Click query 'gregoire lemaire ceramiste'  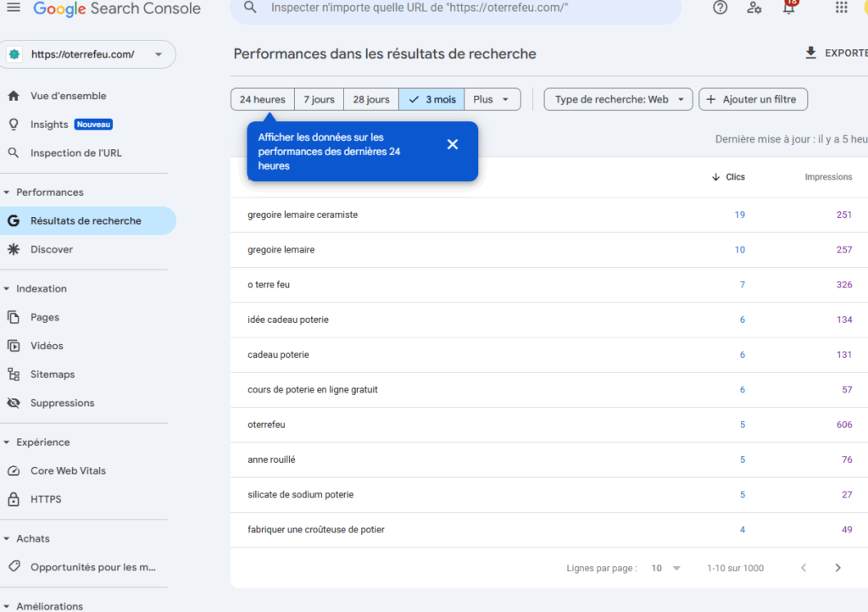pos(303,214)
